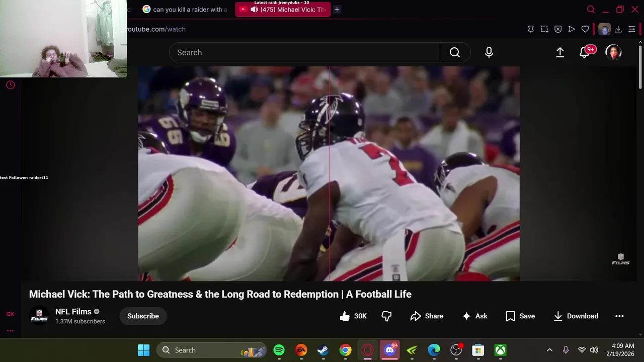This screenshot has width=644, height=362.
Task: Click the Windows taskbar Search box
Action: click(211, 350)
